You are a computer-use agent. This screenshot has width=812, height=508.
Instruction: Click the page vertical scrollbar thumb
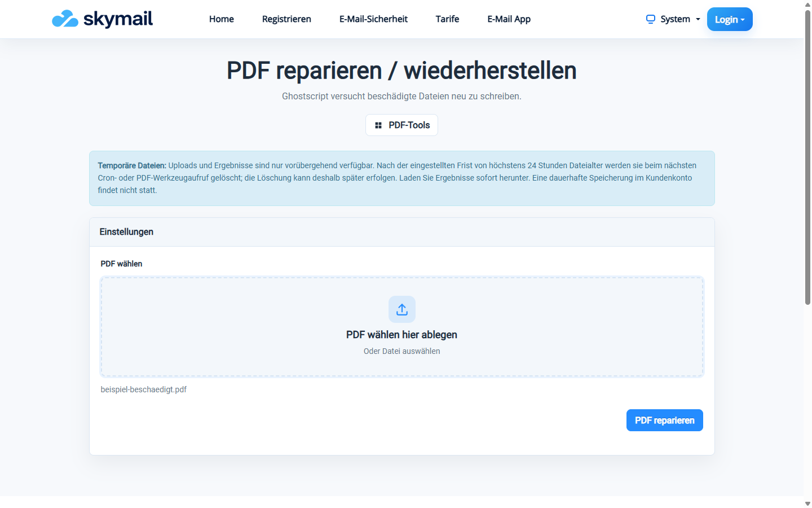pos(807,158)
